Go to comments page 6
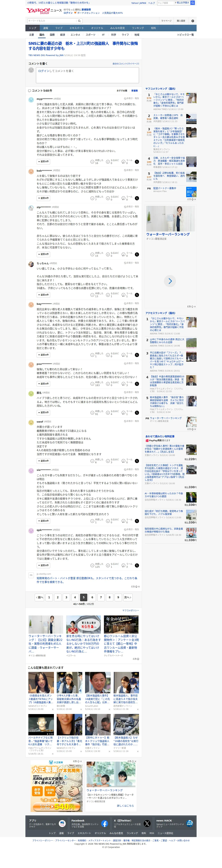Viewport: 222px width, 868px height. [x=92, y=597]
